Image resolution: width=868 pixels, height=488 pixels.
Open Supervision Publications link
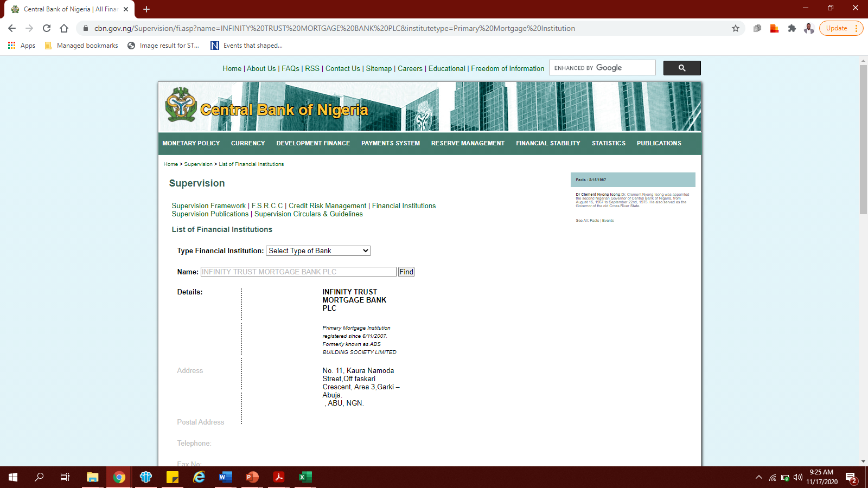(210, 214)
